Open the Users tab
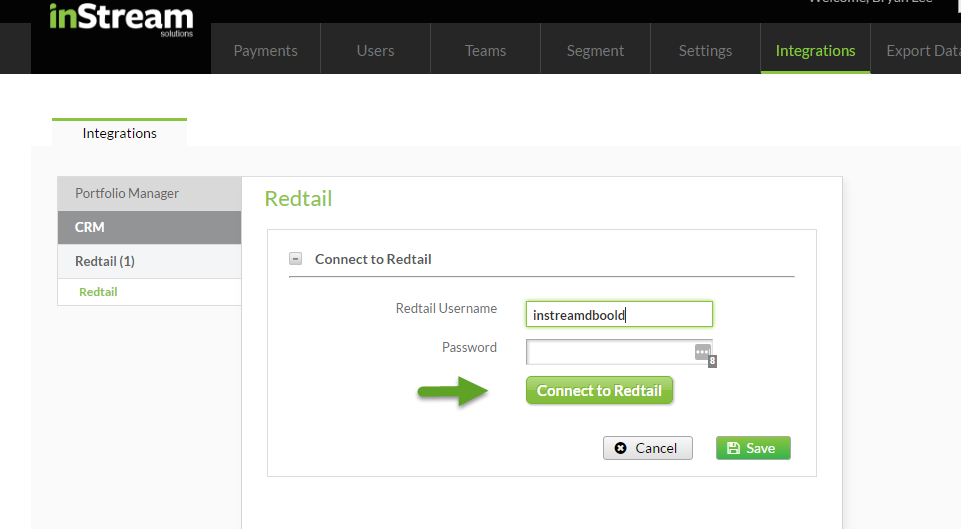 (x=376, y=50)
